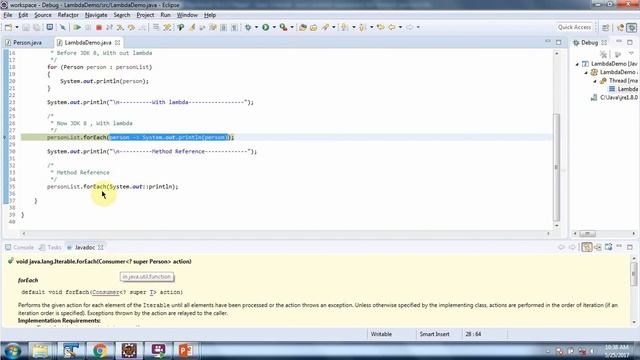Open the Debug launch dropdown arrow
Viewport: 640px width, 360px height.
point(256,27)
